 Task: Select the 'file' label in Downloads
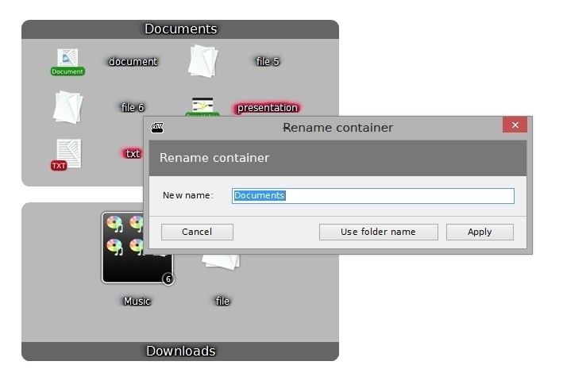(x=222, y=302)
